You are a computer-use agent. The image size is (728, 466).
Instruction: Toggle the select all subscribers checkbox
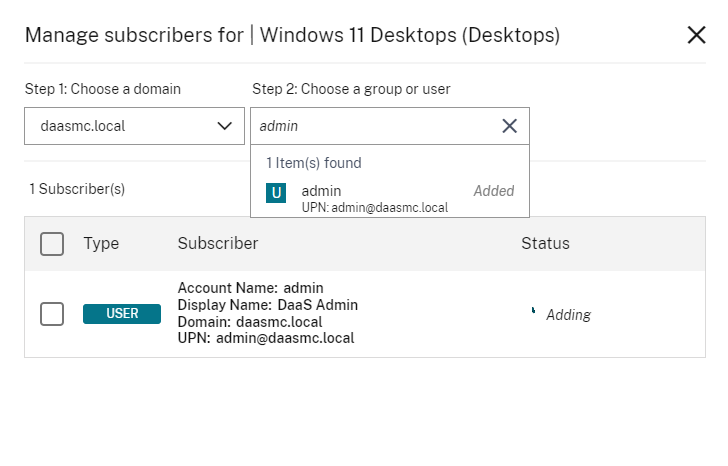(x=52, y=243)
